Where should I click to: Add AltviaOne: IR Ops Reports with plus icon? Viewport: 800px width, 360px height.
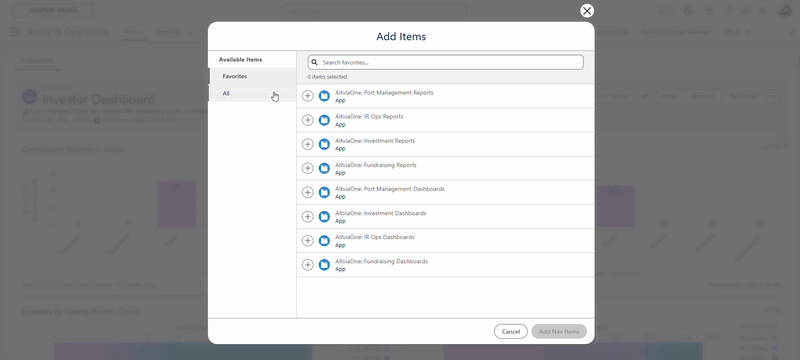point(308,120)
